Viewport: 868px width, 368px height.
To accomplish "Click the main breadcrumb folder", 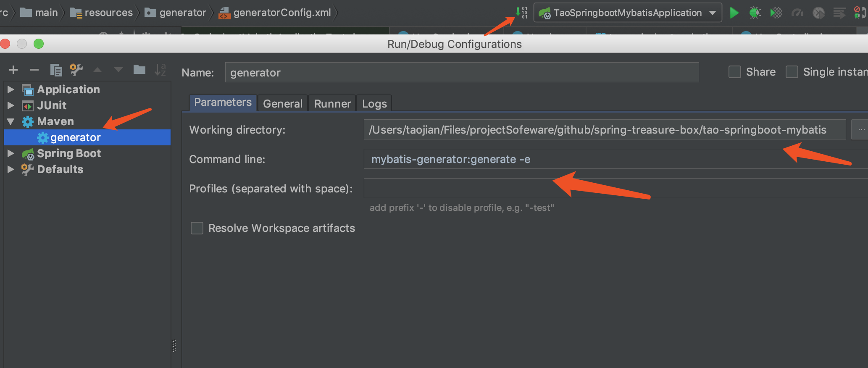I will (x=39, y=13).
